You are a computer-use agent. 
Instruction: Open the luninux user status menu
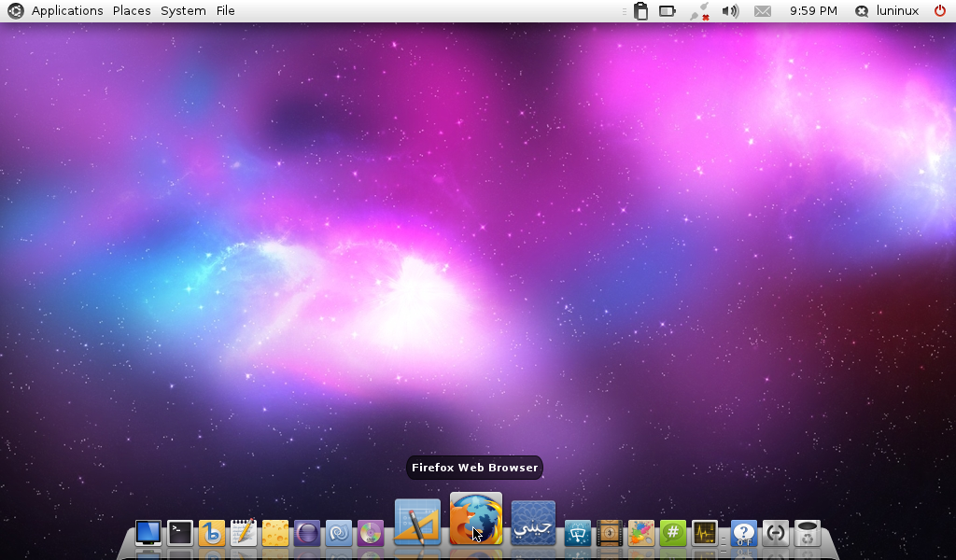888,11
